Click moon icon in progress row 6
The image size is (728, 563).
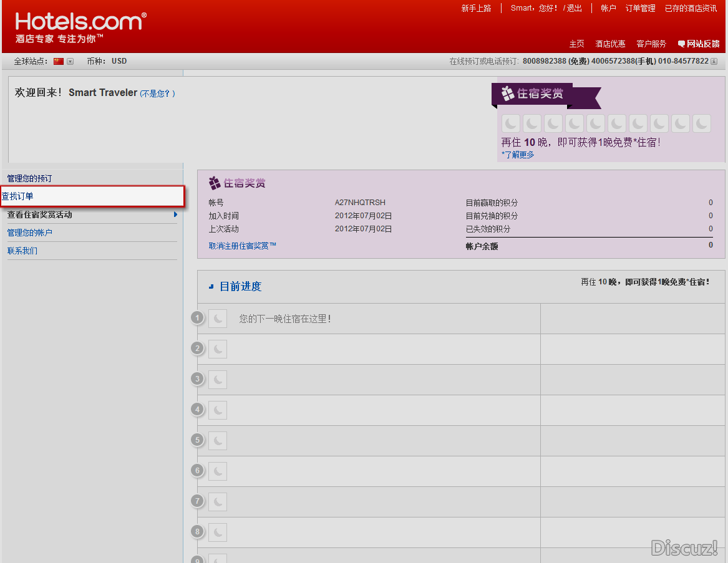[x=218, y=471]
